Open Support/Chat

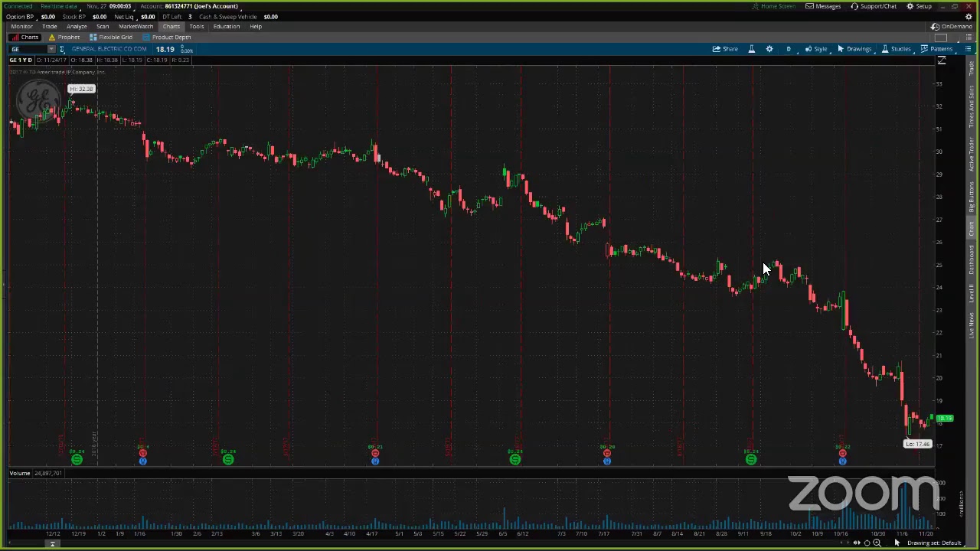point(874,6)
